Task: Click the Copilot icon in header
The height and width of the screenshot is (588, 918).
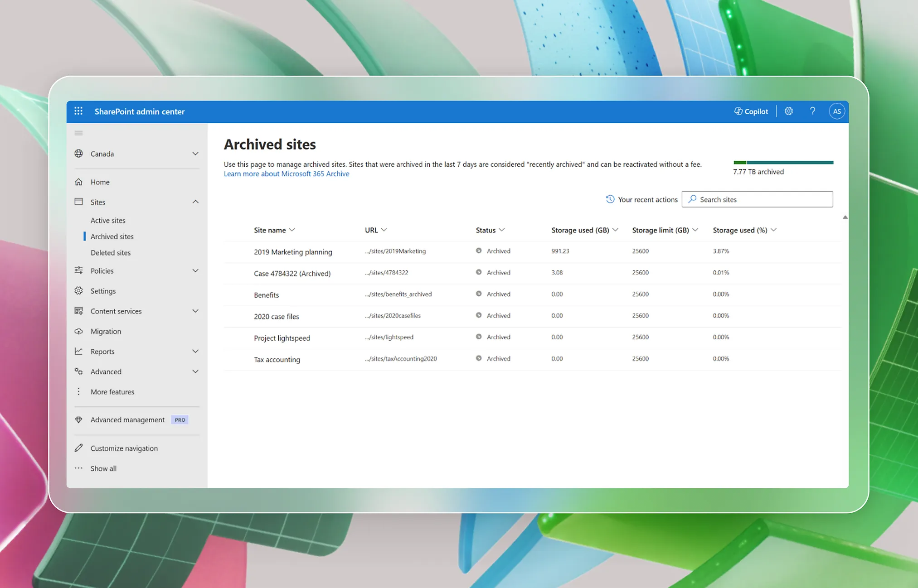Action: (738, 111)
